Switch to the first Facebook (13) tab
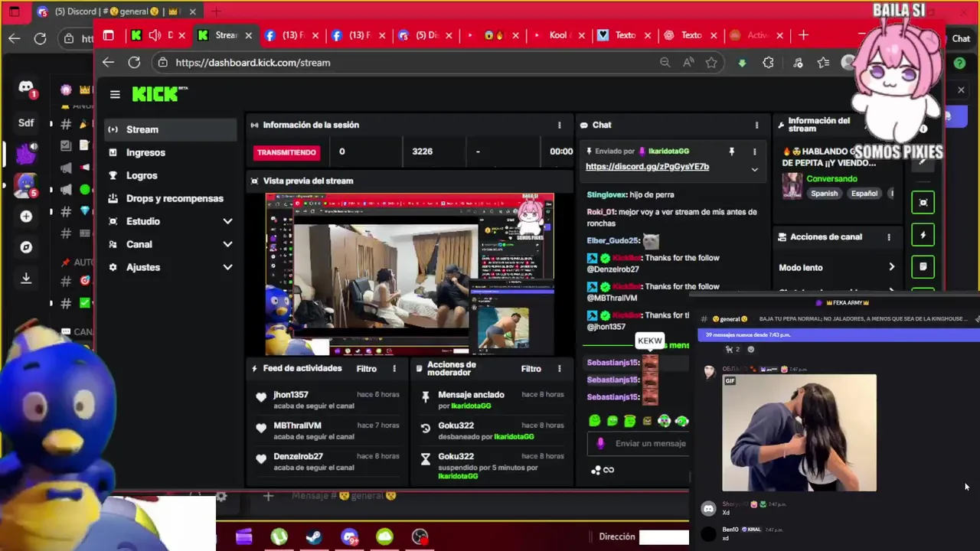Screen dimensions: 980x551 point(292,35)
